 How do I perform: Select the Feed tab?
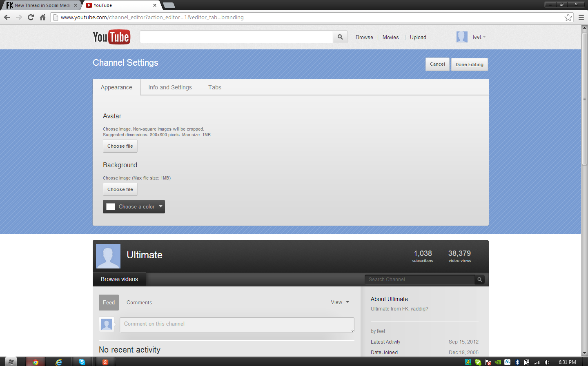coord(109,302)
